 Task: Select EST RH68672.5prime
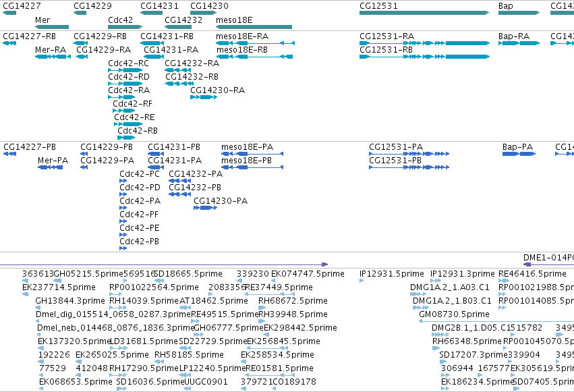[x=293, y=301]
